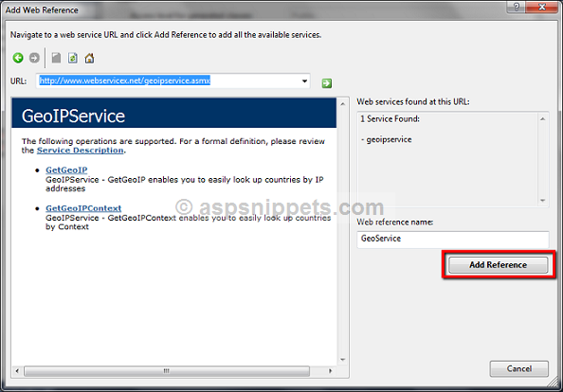Click the gray Forward navigation arrow
The width and height of the screenshot is (563, 392).
[34, 58]
